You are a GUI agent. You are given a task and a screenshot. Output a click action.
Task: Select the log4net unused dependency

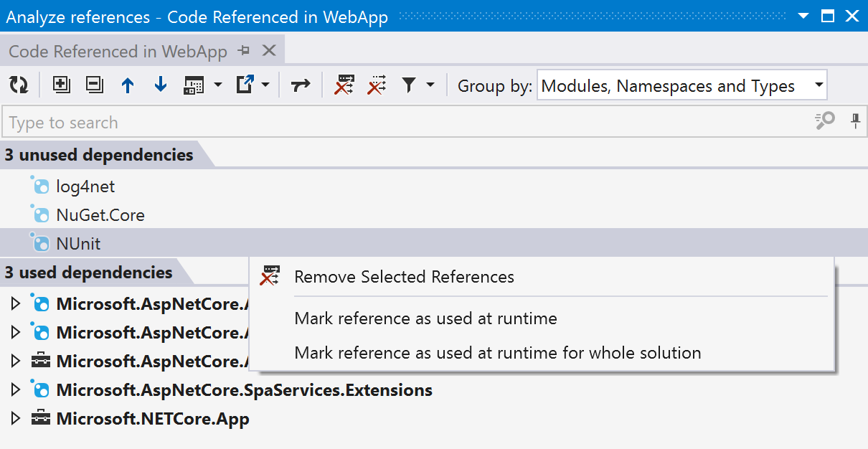(x=85, y=186)
